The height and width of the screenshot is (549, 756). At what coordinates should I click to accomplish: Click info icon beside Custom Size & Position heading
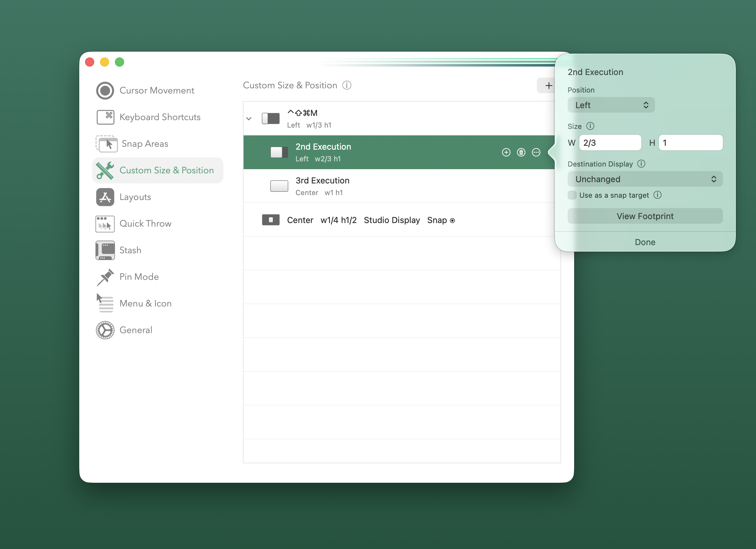click(x=347, y=85)
